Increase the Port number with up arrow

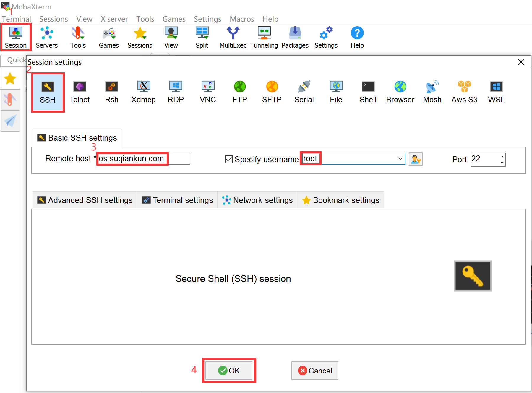tap(502, 156)
